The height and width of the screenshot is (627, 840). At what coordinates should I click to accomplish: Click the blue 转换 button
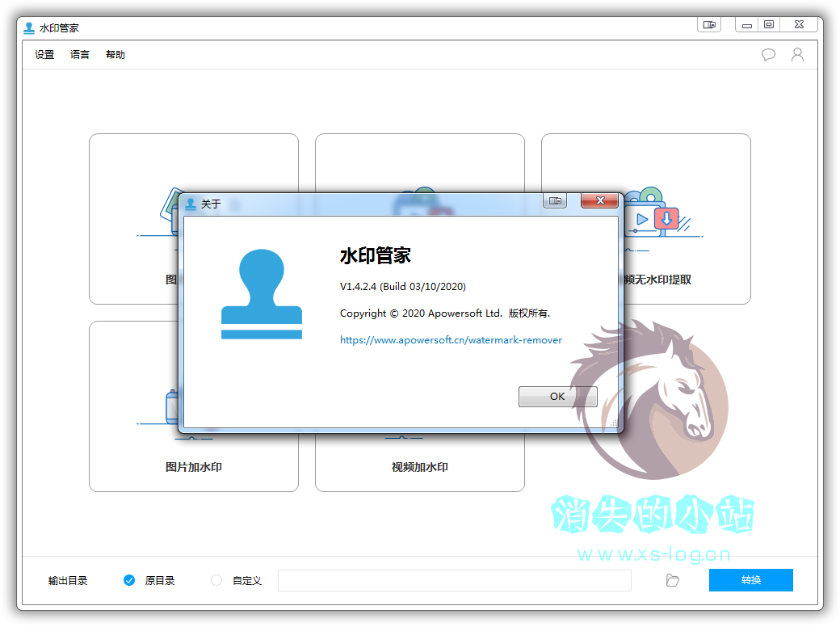coord(750,580)
